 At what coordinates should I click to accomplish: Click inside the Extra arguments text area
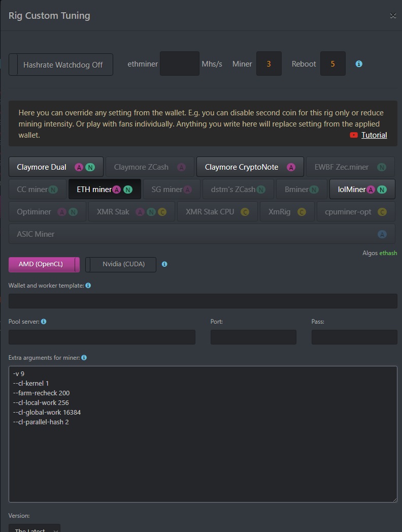coord(203,434)
